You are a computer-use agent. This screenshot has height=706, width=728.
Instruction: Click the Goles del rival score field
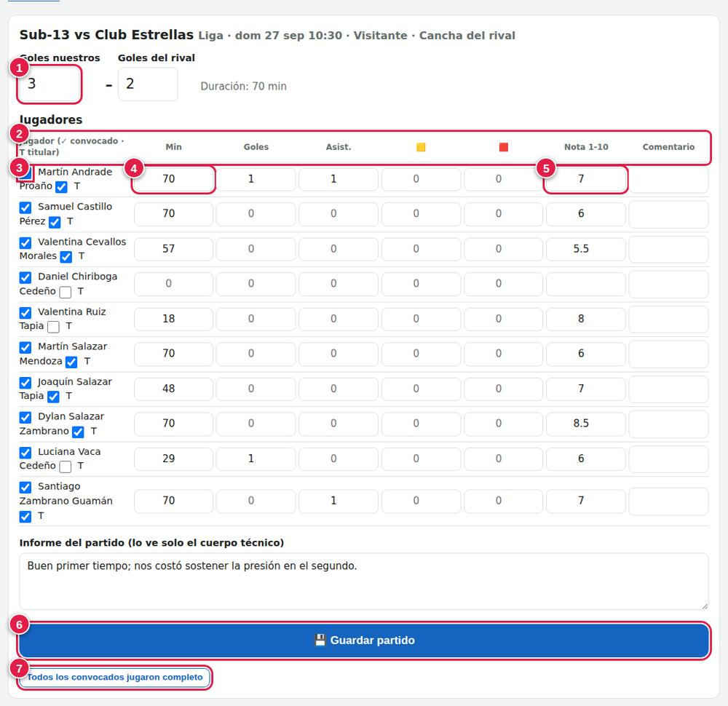[148, 84]
